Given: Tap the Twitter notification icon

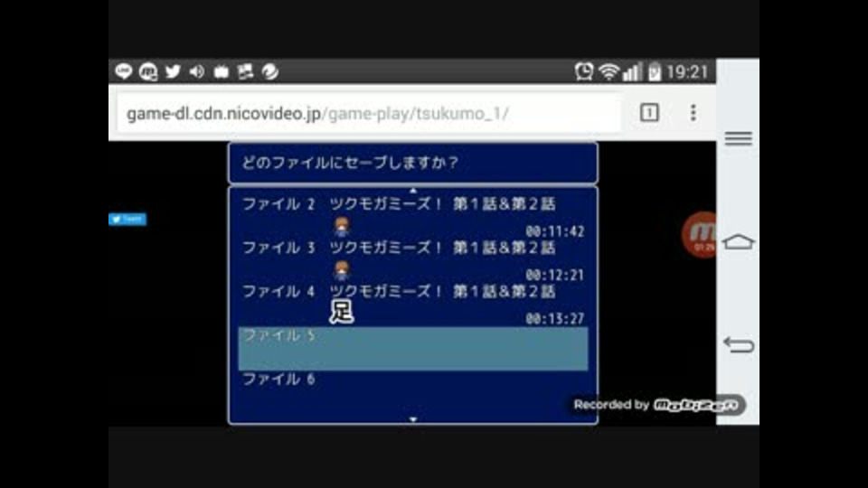Looking at the screenshot, I should tap(173, 71).
